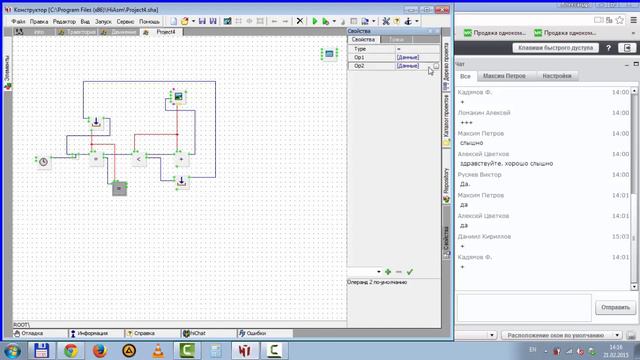Click the tools scissors-wrench icon

[x=386, y=21]
